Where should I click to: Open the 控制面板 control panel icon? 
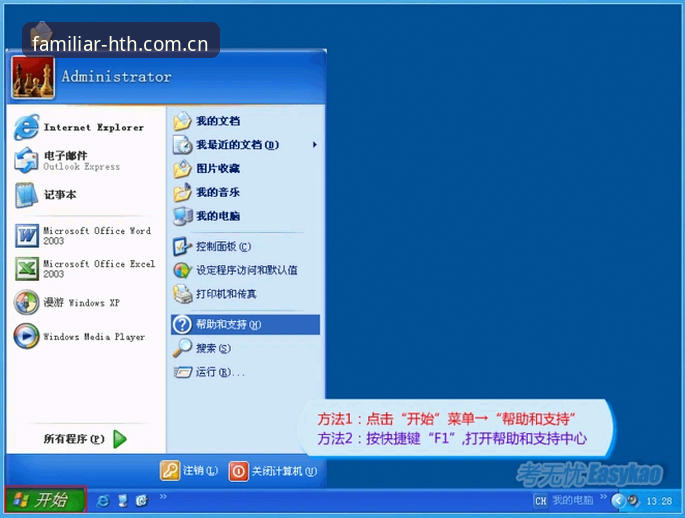(x=182, y=246)
